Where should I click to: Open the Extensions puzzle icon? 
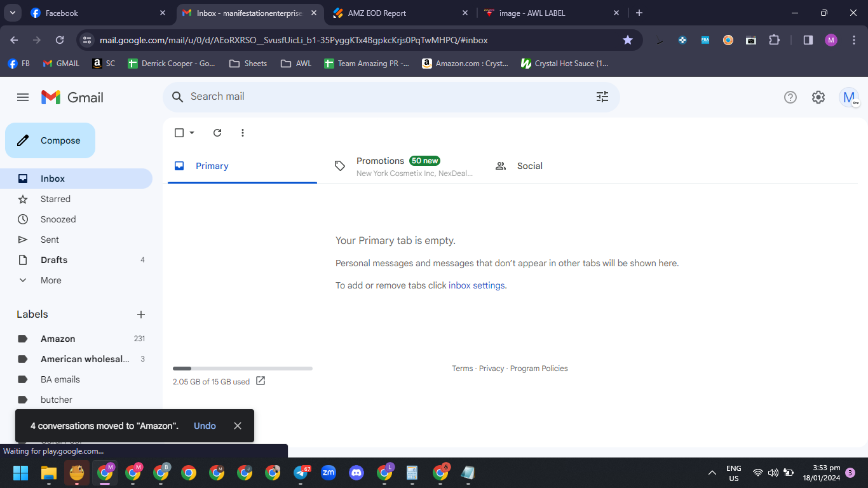[774, 40]
